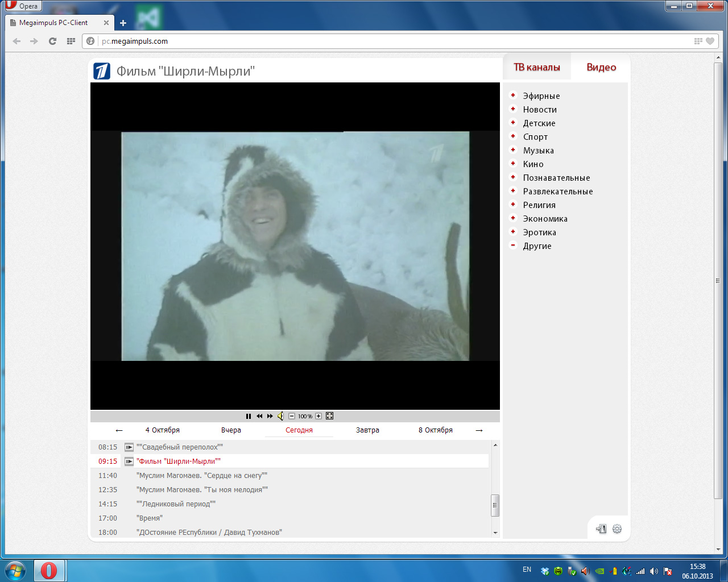This screenshot has height=582, width=728.
Task: Open the Action Center flag in the tray
Action: point(668,571)
